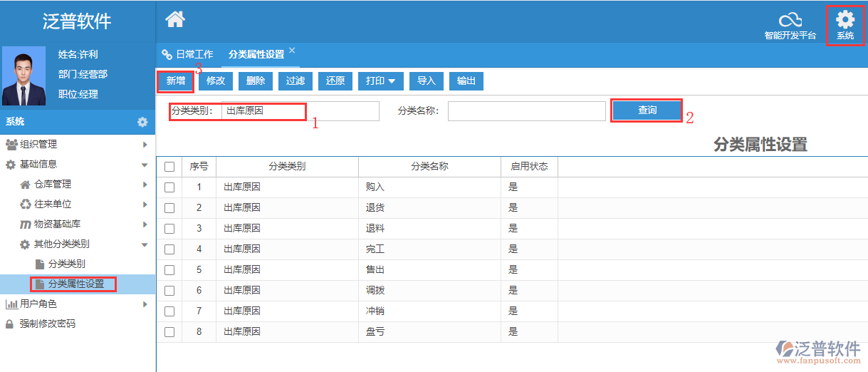Viewport: 868px width, 372px height.
Task: Click the 导入 import button
Action: pos(426,81)
